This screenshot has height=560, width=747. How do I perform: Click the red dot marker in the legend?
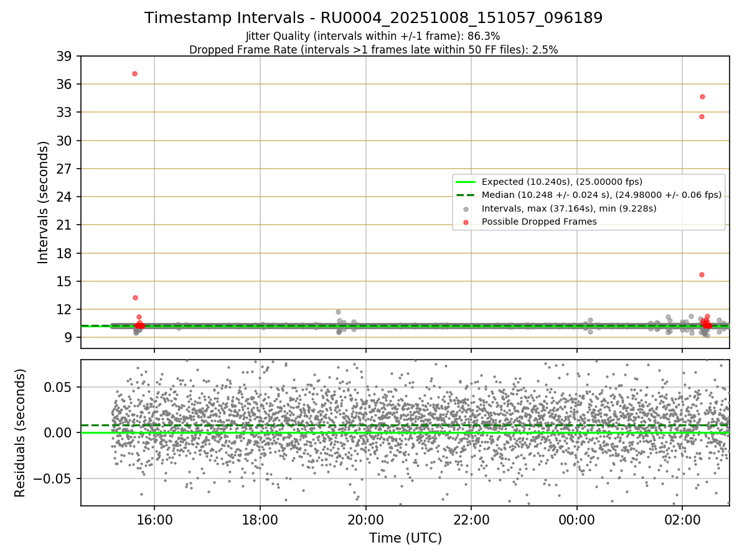click(466, 222)
